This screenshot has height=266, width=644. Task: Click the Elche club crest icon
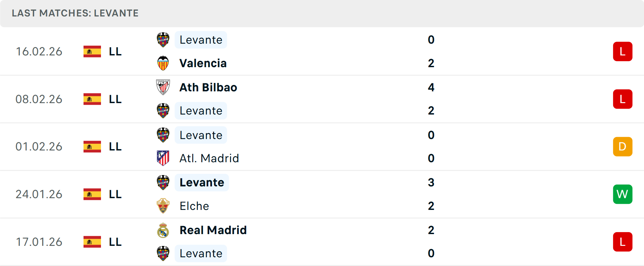(163, 206)
